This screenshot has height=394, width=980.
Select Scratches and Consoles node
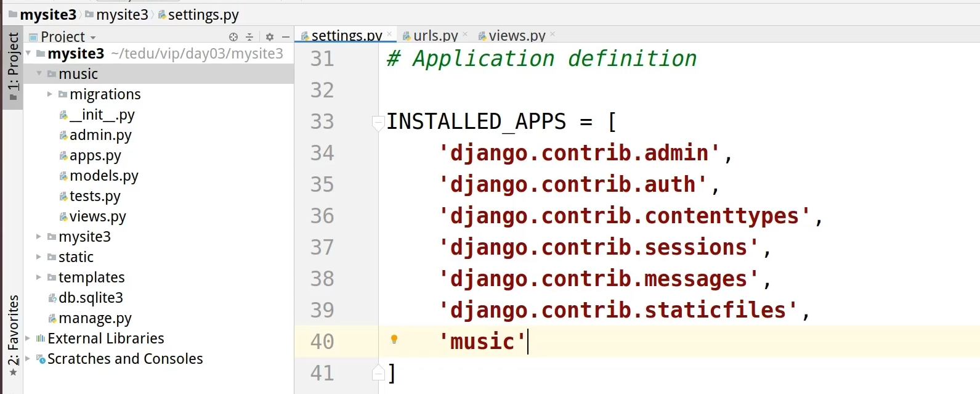click(x=125, y=359)
